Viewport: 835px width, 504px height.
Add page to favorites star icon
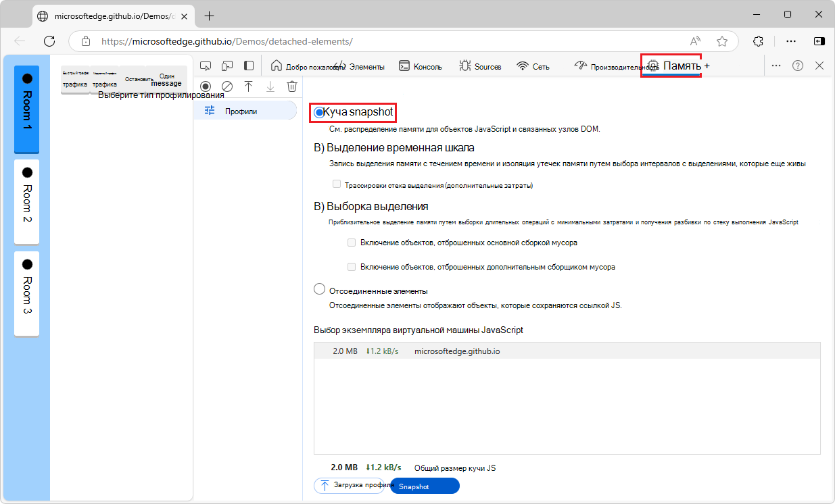pos(722,41)
